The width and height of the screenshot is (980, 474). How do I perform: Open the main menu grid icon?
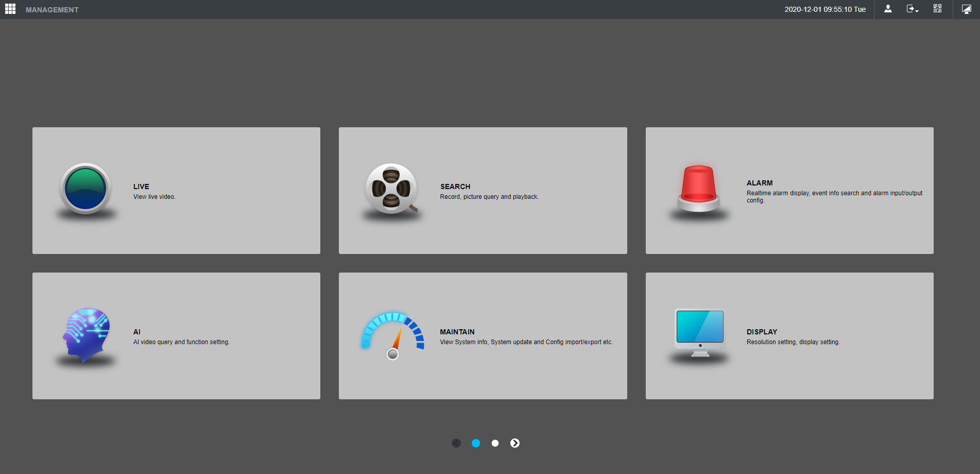click(x=10, y=9)
